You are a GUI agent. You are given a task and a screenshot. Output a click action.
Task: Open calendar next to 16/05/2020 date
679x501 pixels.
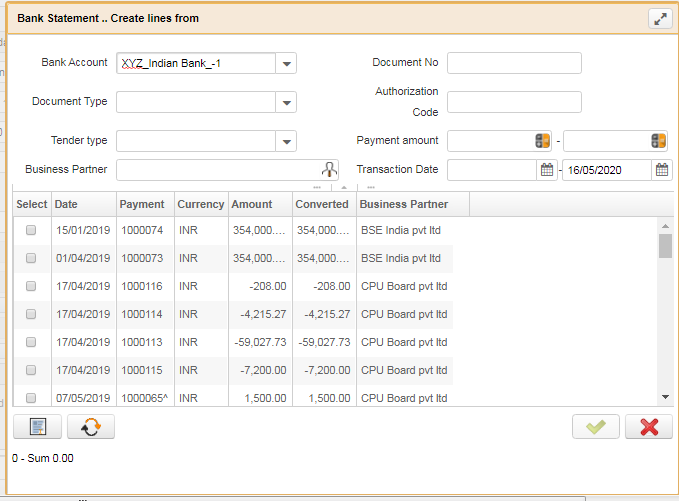(x=662, y=170)
